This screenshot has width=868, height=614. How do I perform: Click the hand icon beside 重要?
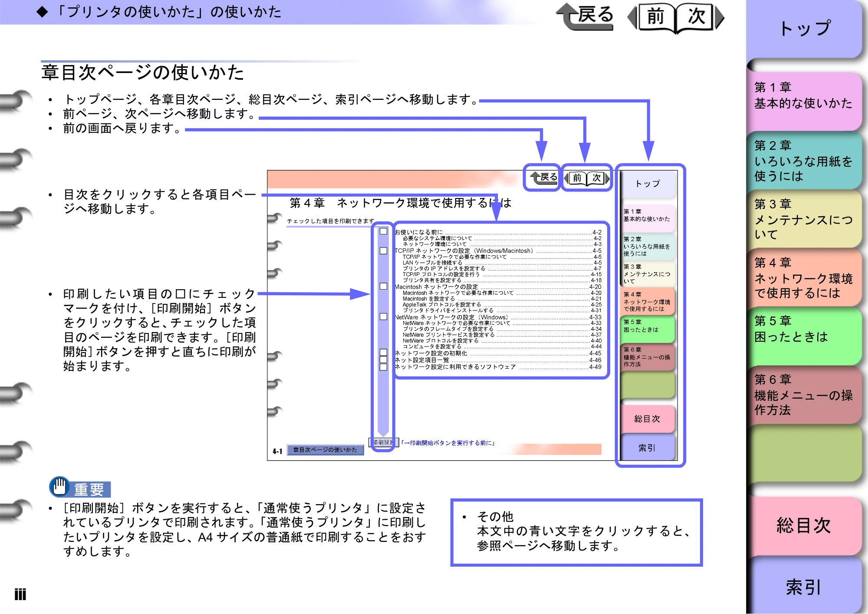(59, 486)
